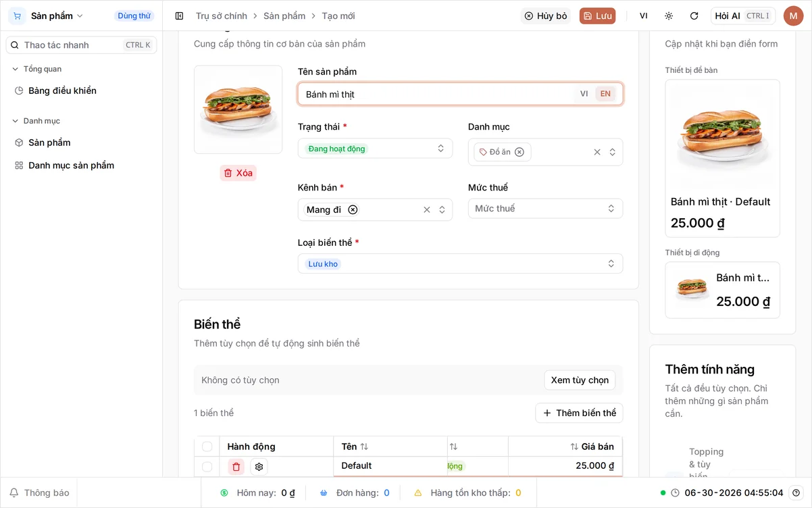Switch theme with the sun icon

click(x=669, y=16)
